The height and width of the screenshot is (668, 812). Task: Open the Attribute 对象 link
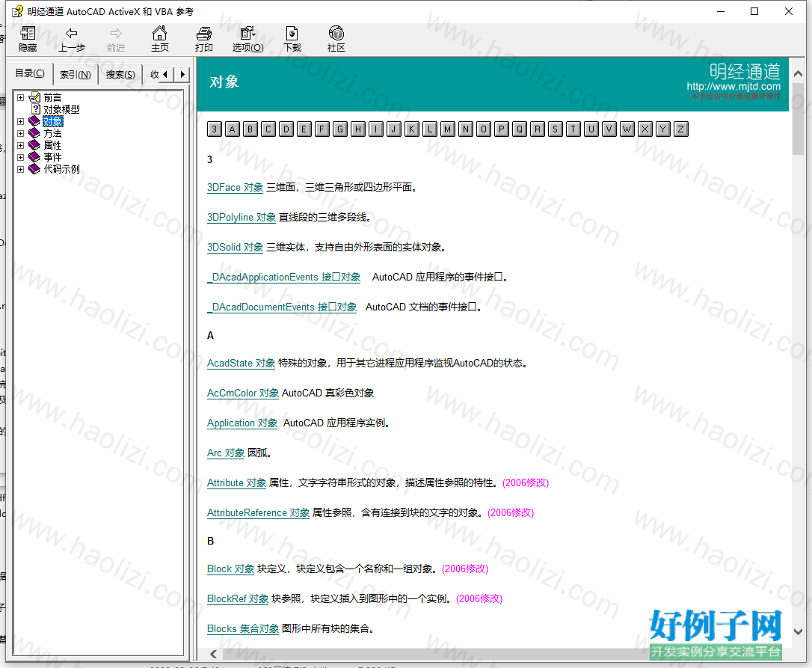pyautogui.click(x=237, y=483)
